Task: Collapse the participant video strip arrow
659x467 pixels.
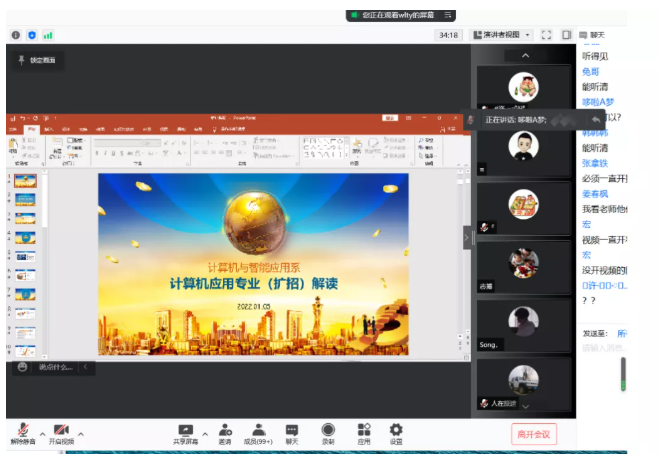Action: coord(467,238)
